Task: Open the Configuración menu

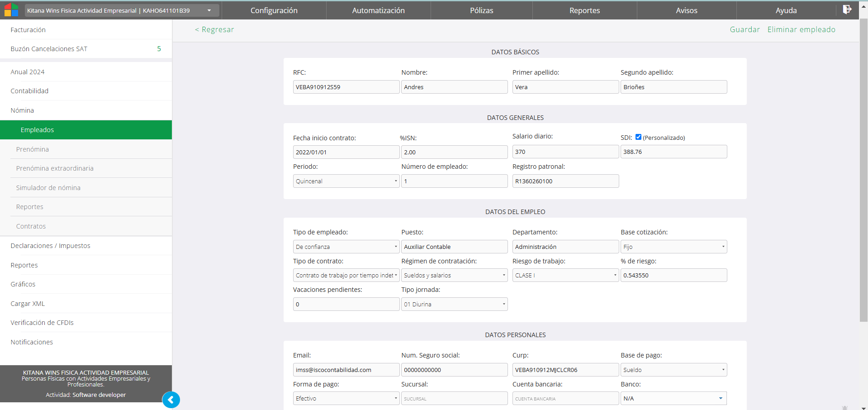Action: tap(274, 10)
